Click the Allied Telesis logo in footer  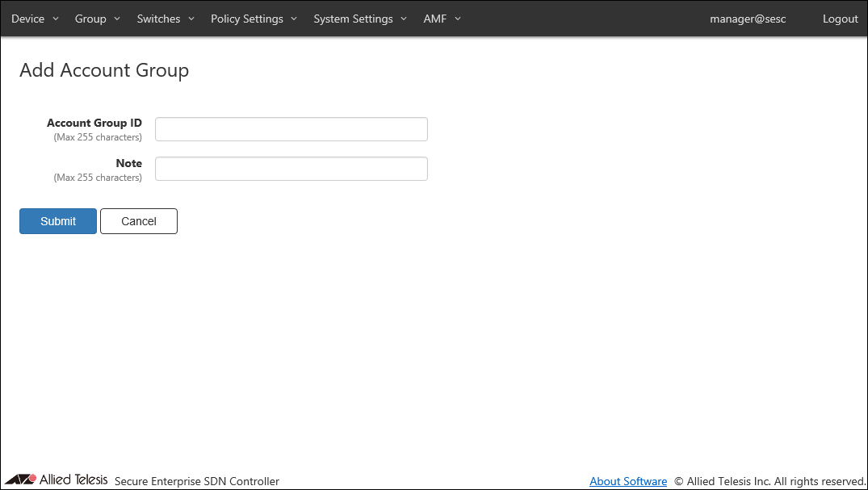56,480
